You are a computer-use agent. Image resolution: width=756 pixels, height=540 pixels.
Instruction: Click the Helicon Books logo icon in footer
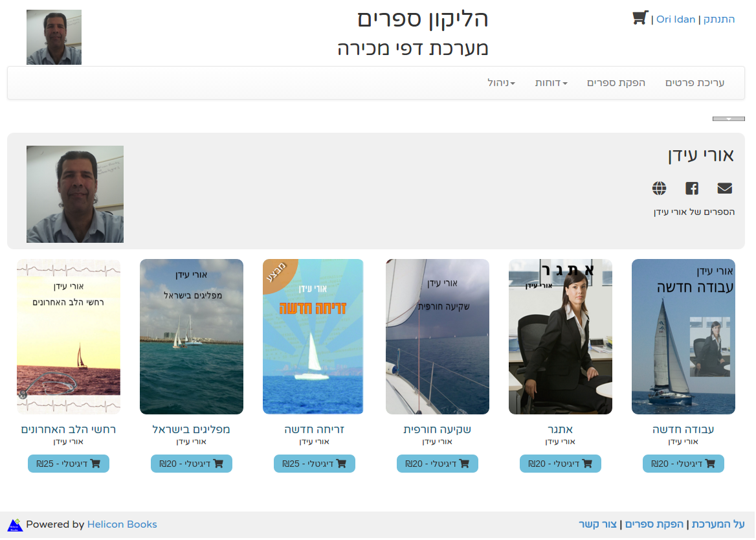[16, 524]
